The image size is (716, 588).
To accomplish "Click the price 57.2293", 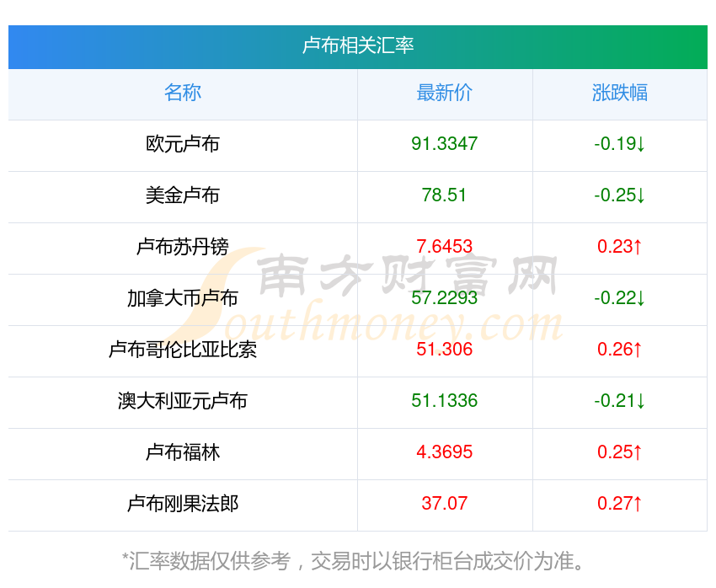I will (444, 298).
